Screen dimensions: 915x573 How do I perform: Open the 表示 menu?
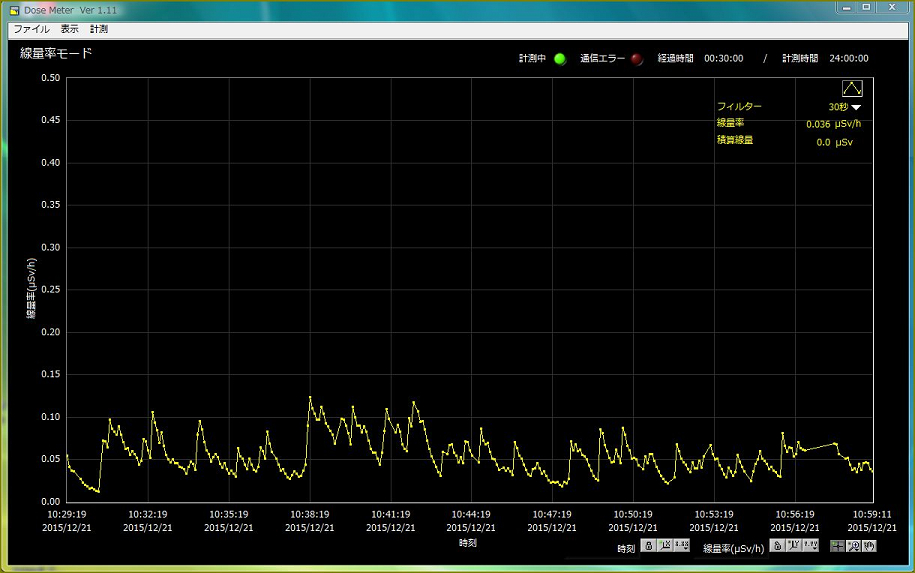69,29
